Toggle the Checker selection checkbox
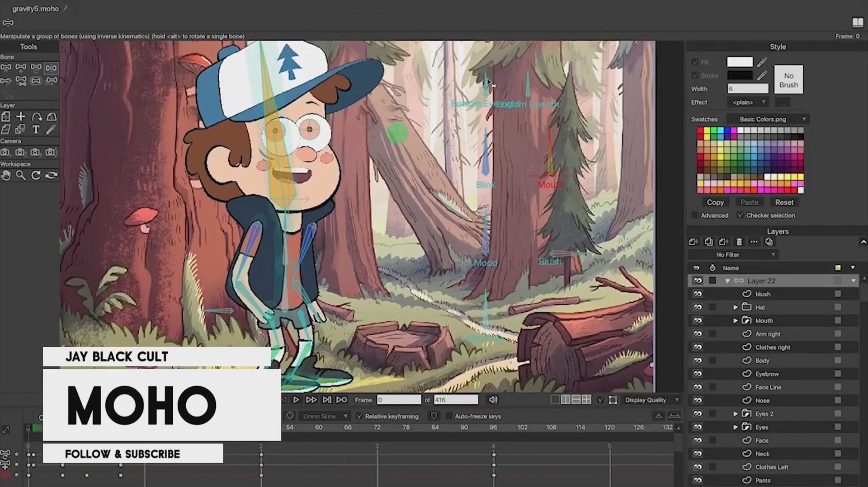Viewport: 868px width, 487px height. click(x=740, y=215)
